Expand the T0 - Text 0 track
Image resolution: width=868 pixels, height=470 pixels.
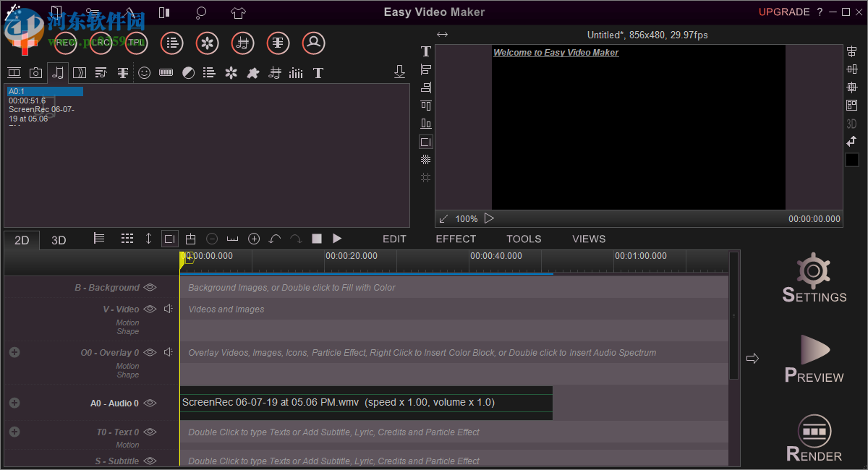pyautogui.click(x=14, y=432)
